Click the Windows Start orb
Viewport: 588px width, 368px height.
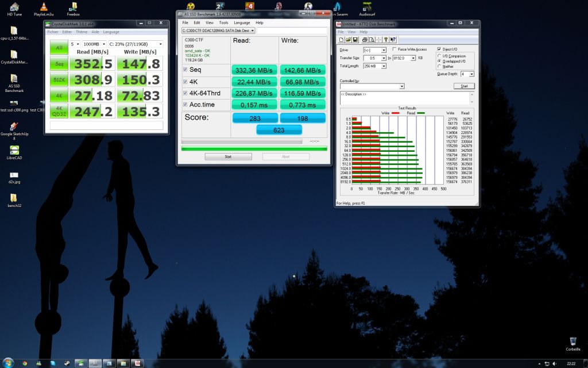(8, 363)
